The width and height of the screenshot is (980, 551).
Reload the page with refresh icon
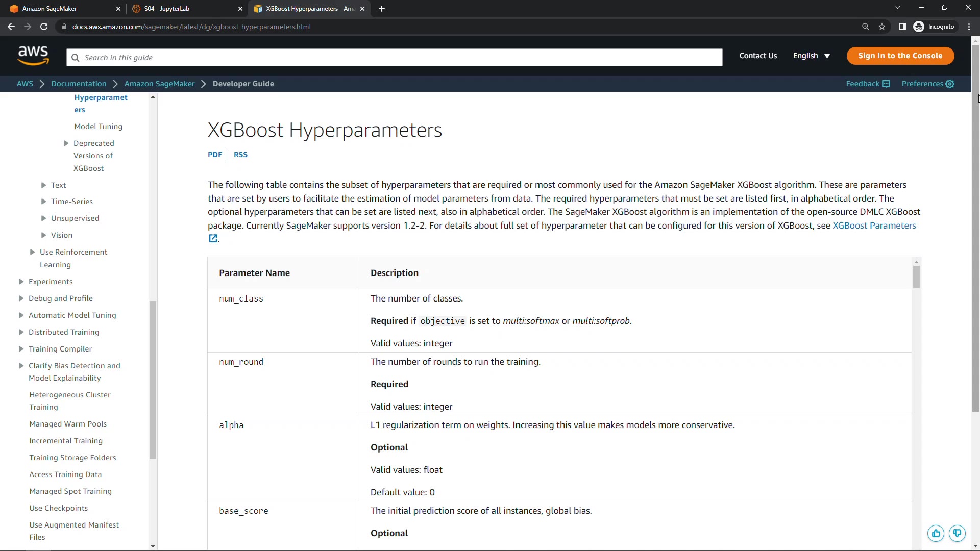pos(44,27)
